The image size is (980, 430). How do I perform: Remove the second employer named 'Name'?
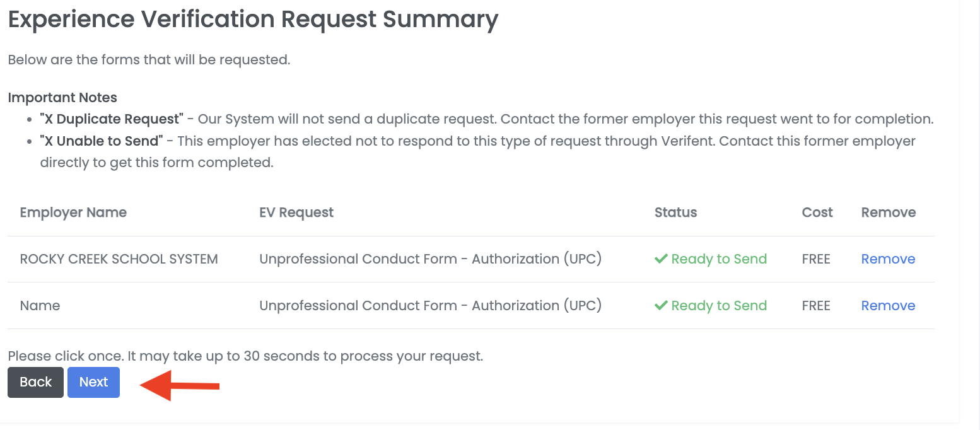[888, 305]
